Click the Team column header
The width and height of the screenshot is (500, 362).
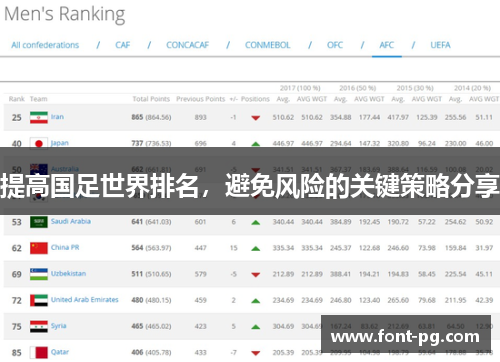39,99
